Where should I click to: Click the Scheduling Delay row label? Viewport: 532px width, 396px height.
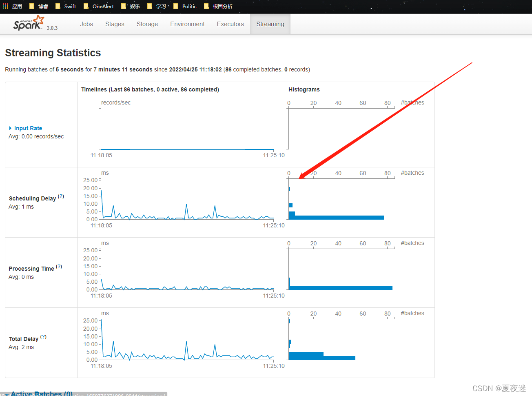tap(32, 198)
